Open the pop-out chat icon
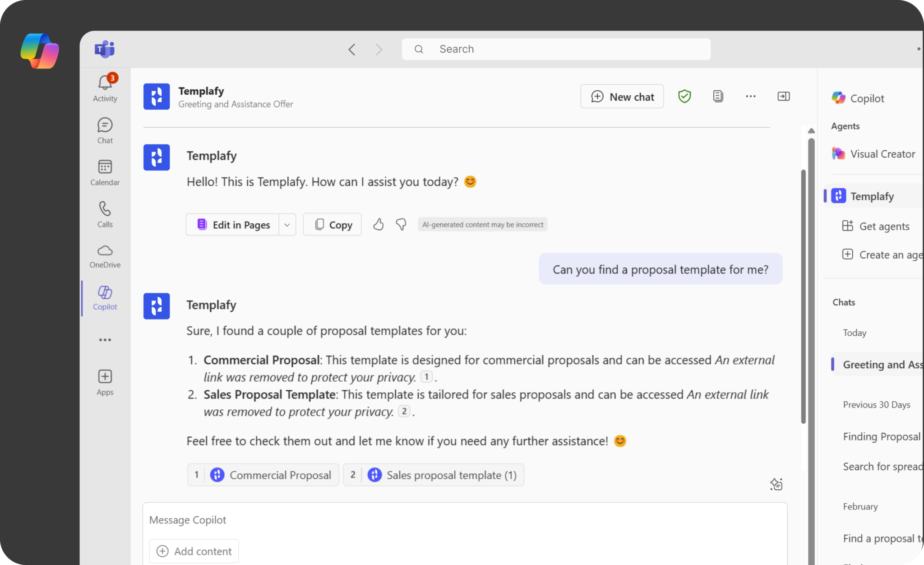924x565 pixels. [784, 96]
